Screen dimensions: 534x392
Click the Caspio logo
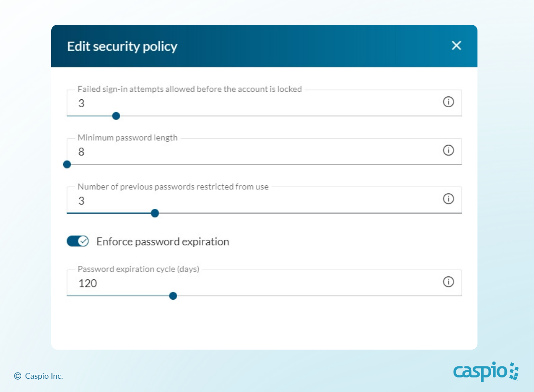pyautogui.click(x=486, y=372)
